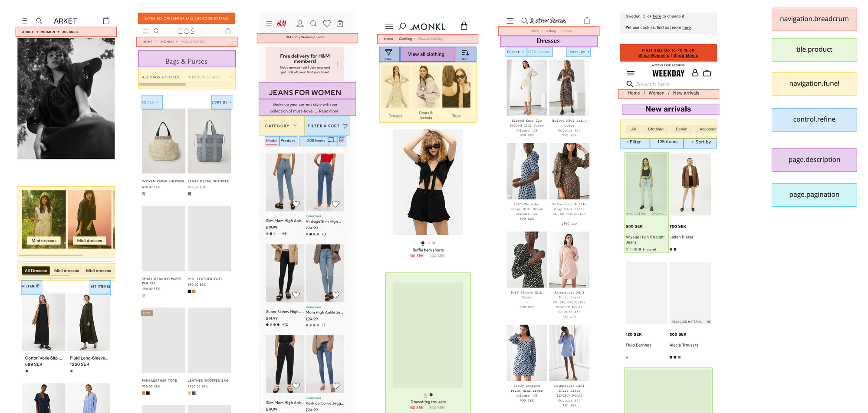Open the COS hamburger menu icon
The width and height of the screenshot is (868, 413).
[146, 31]
